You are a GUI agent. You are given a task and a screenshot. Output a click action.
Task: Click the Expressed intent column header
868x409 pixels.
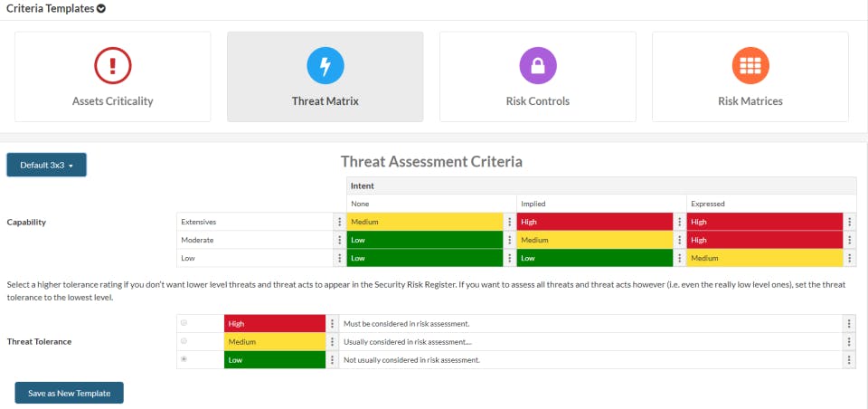771,204
